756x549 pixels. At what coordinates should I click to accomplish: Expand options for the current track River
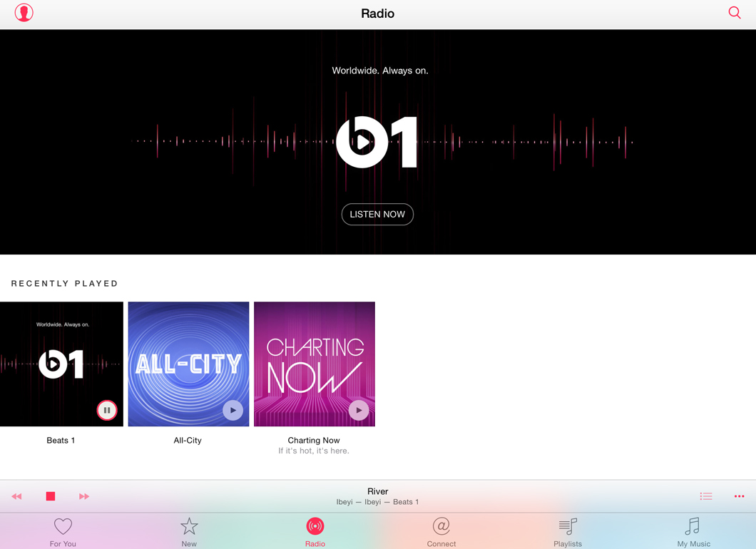coord(738,496)
